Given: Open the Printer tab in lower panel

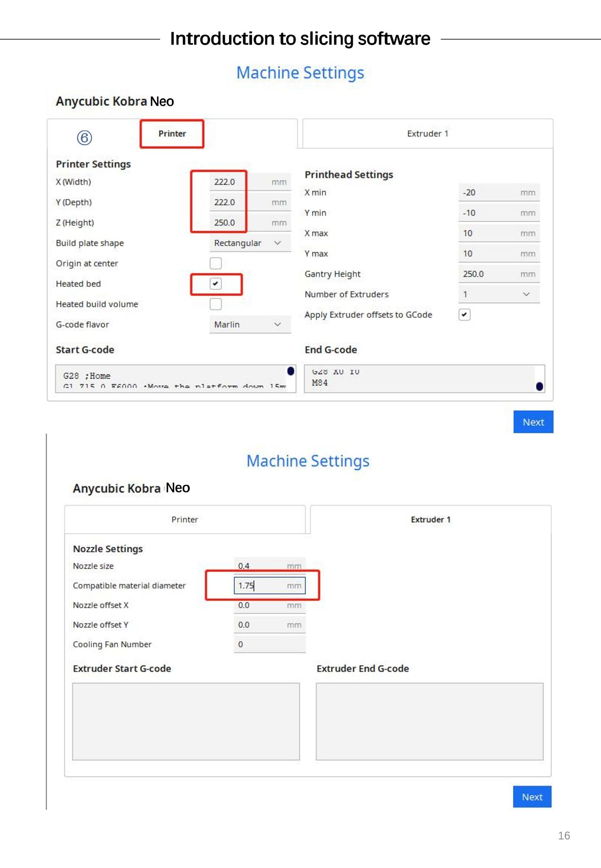Looking at the screenshot, I should pyautogui.click(x=185, y=519).
